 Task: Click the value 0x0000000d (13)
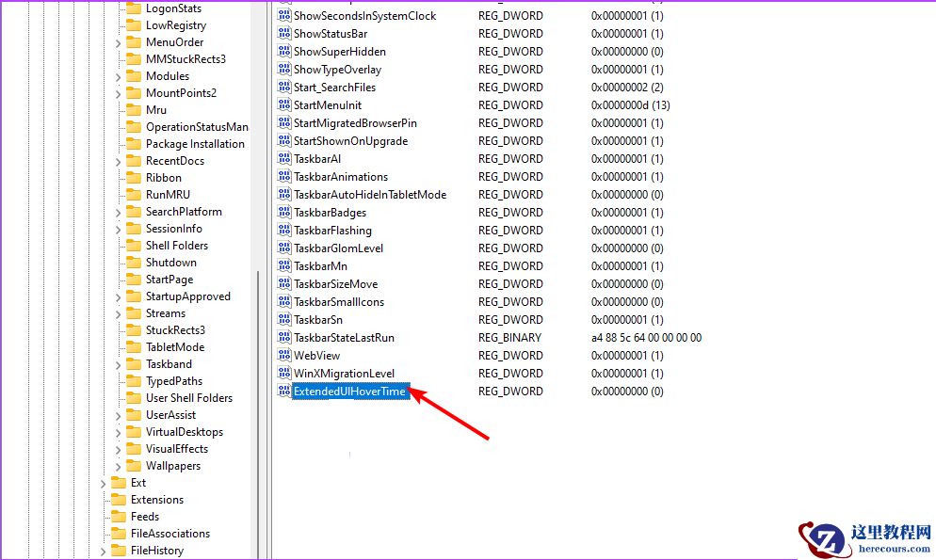(630, 105)
